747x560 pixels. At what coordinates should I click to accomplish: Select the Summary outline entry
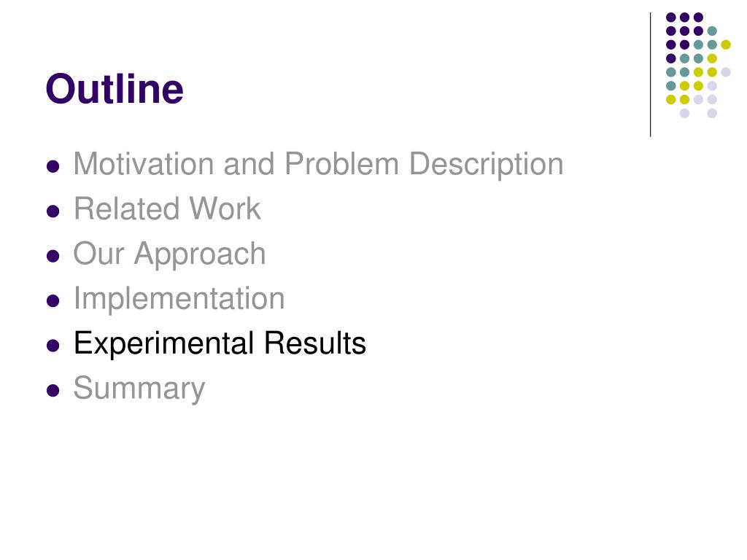click(x=139, y=389)
